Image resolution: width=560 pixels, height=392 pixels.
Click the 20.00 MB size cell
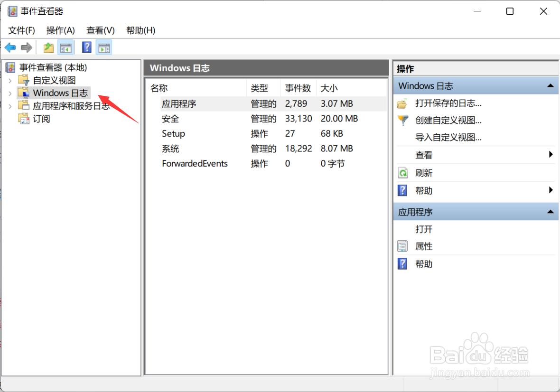(339, 119)
